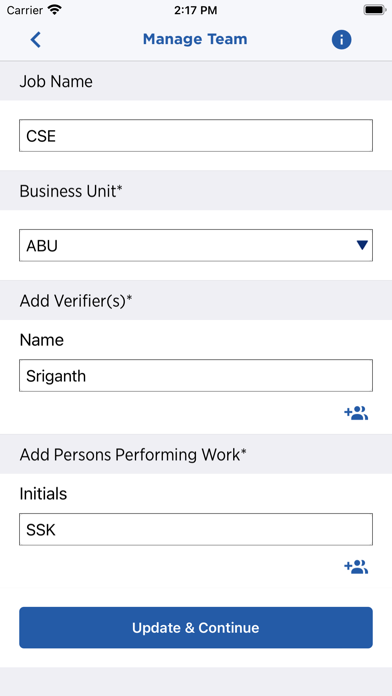Screen dimensions: 392x696
Task: Open the ABU business unit selector
Action: [196, 245]
